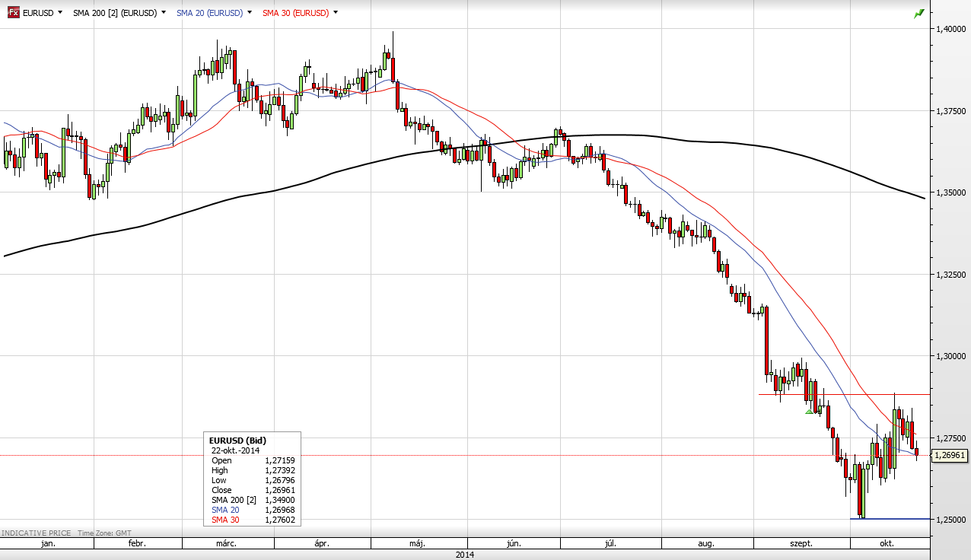Click the febr. month label
Viewport: 971px width, 560px height.
137,543
